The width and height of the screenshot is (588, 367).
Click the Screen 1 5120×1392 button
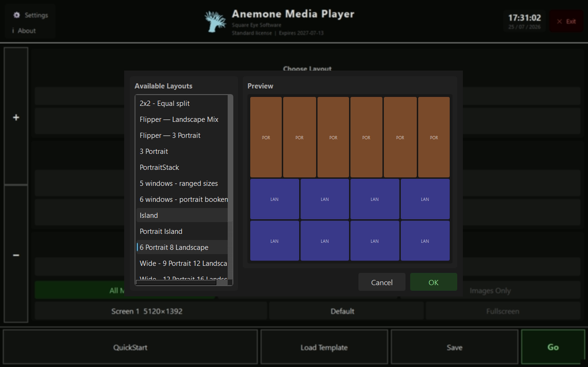pyautogui.click(x=151, y=311)
